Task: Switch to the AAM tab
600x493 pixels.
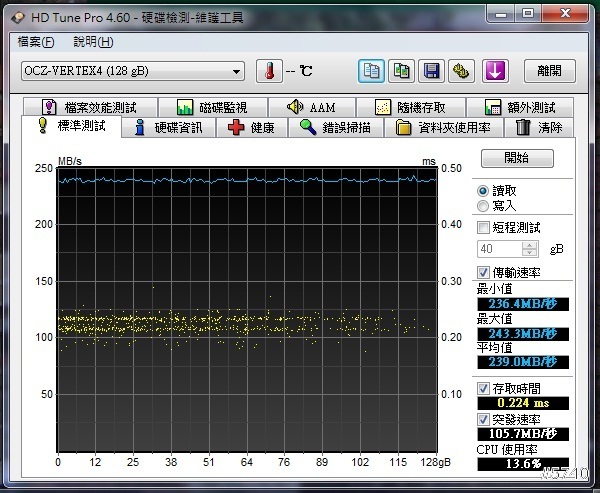Action: point(311,107)
